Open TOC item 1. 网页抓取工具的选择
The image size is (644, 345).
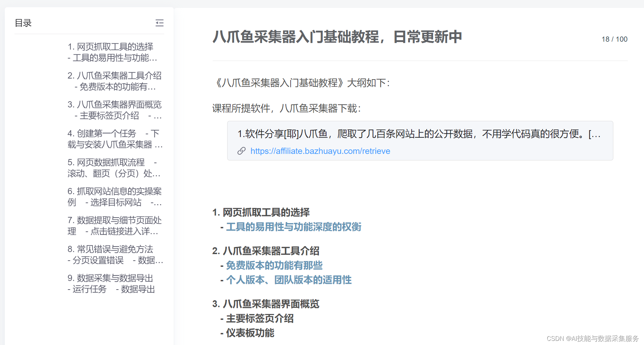click(113, 52)
